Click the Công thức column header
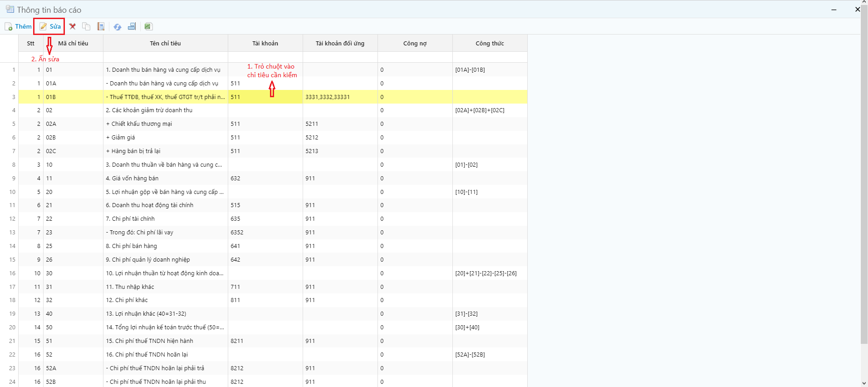Image resolution: width=868 pixels, height=387 pixels. pos(490,44)
